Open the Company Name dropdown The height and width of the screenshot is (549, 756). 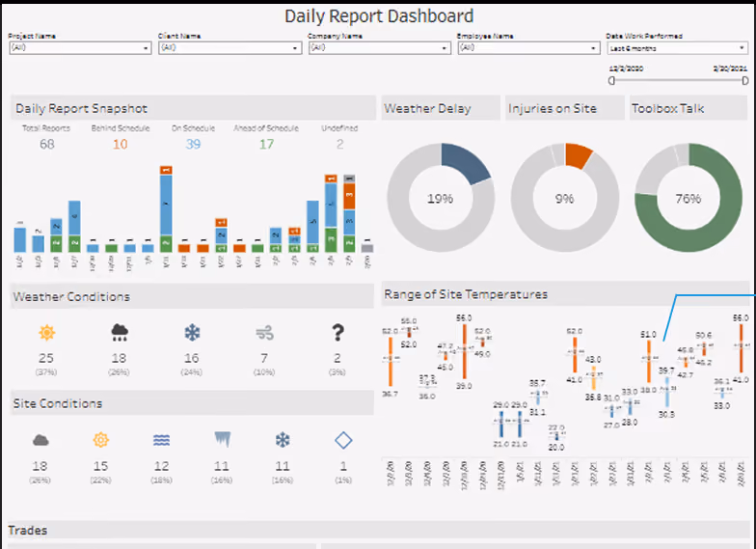(x=380, y=48)
